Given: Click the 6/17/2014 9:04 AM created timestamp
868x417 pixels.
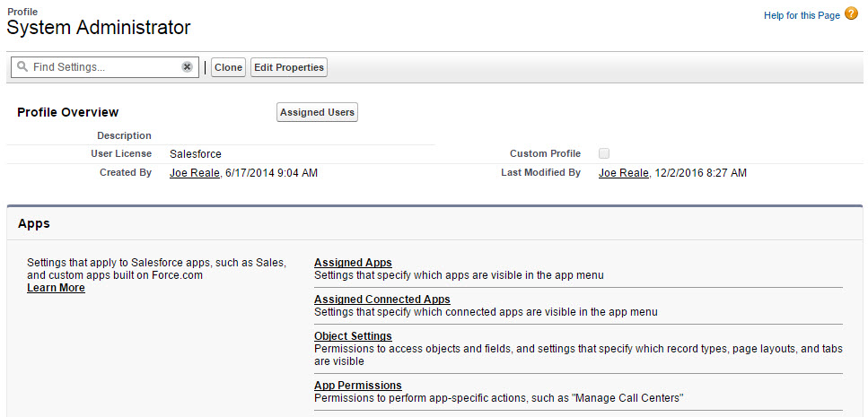Looking at the screenshot, I should pos(272,173).
